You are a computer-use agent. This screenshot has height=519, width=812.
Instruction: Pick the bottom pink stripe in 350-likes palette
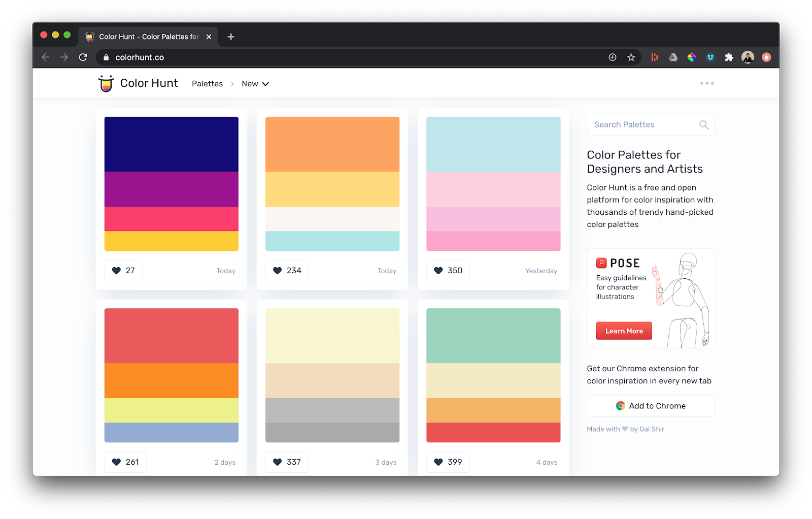pyautogui.click(x=493, y=241)
